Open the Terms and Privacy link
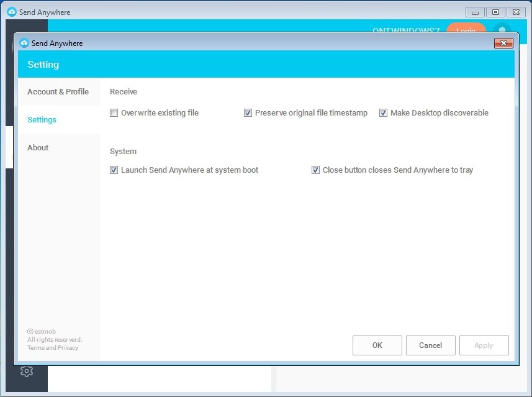This screenshot has height=397, width=532. pyautogui.click(x=53, y=348)
